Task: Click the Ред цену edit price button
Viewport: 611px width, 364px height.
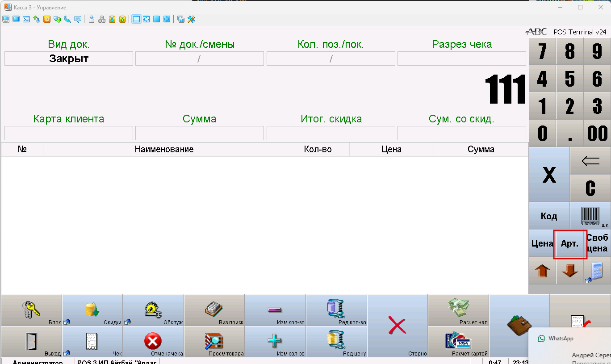Action: point(336,342)
